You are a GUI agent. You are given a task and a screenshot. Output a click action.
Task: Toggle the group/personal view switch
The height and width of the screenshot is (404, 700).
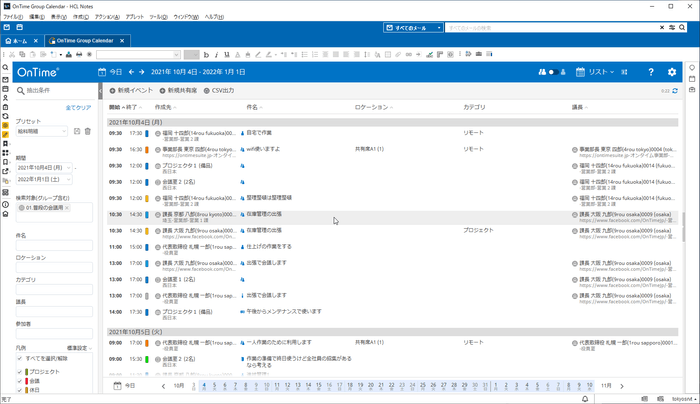(551, 72)
